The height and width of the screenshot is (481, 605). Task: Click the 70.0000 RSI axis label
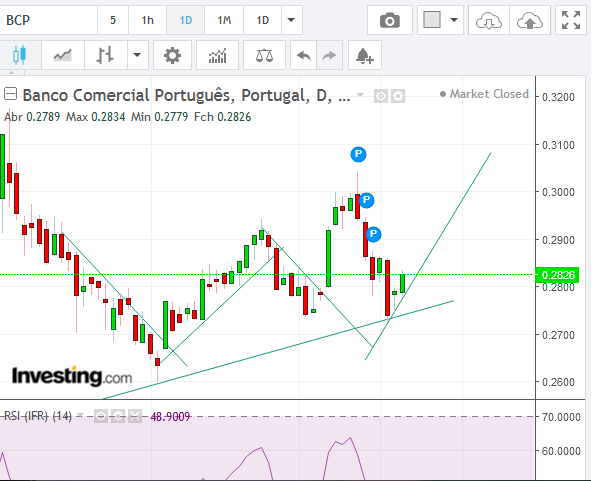tap(561, 417)
